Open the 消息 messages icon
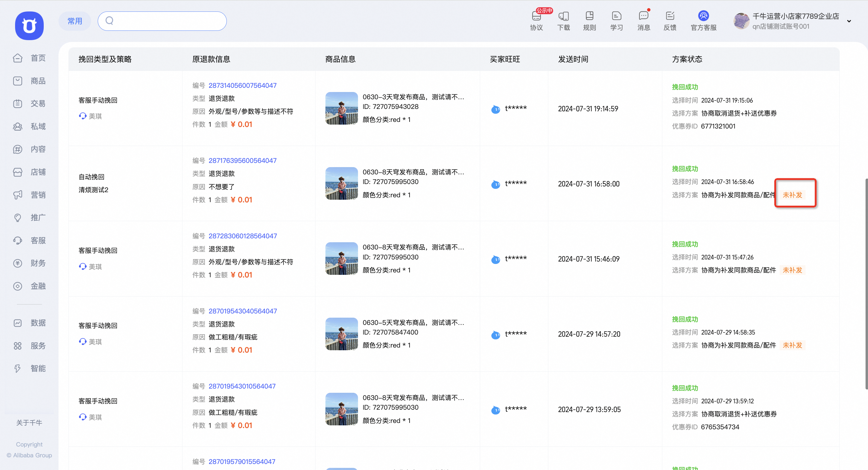The height and width of the screenshot is (470, 868). tap(643, 16)
